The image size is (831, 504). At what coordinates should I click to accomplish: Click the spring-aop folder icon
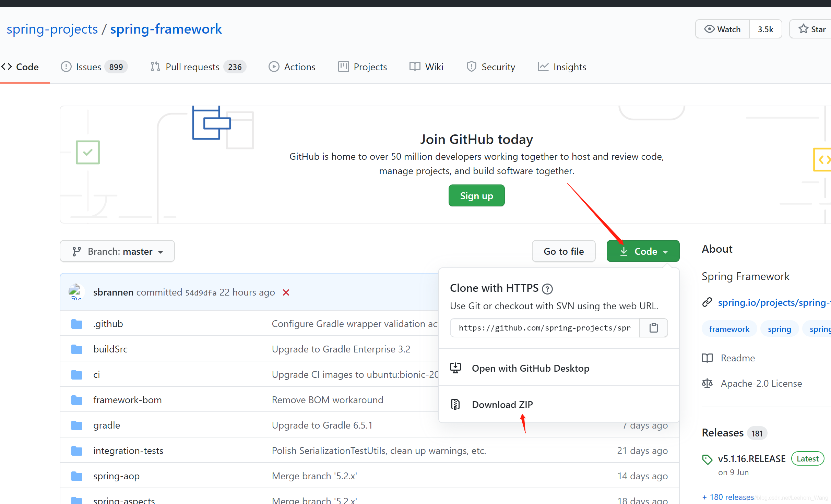click(x=77, y=476)
